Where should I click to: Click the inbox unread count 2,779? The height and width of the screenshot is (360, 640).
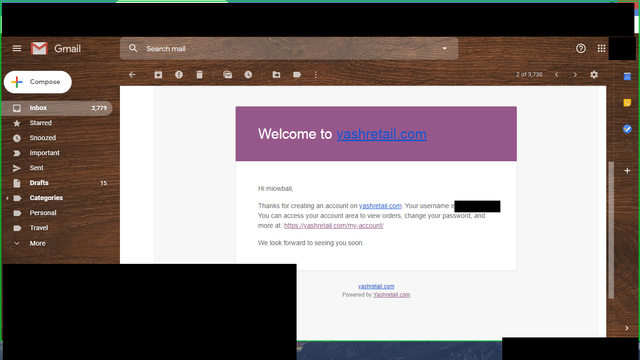coord(99,108)
